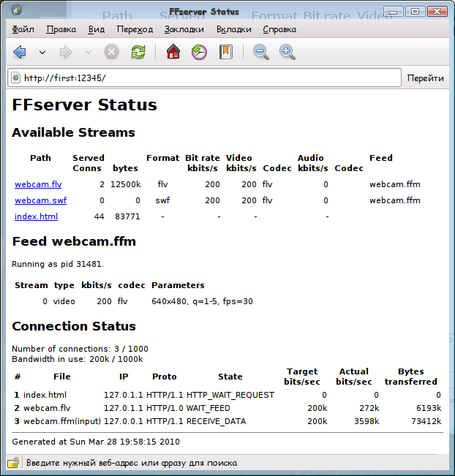455x476 pixels.
Task: Click the Перейти button
Action: pos(425,78)
